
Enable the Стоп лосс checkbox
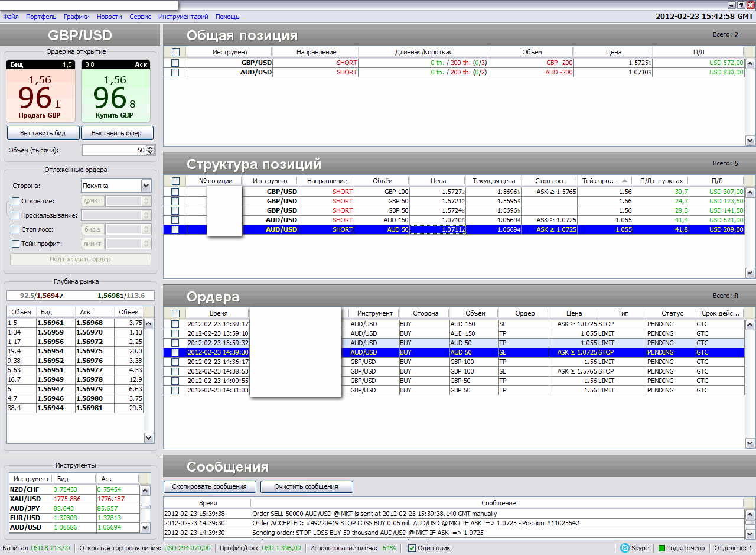pos(16,229)
